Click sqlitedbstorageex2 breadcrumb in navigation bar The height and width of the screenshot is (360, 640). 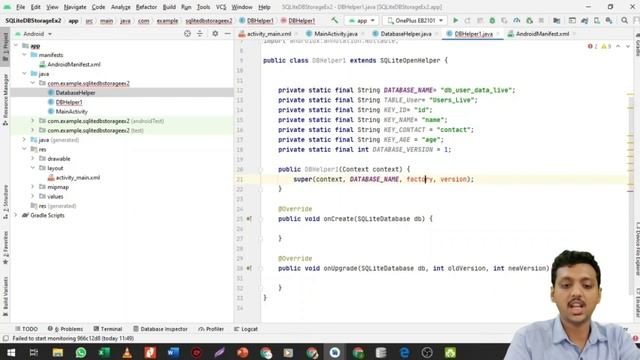coord(209,20)
